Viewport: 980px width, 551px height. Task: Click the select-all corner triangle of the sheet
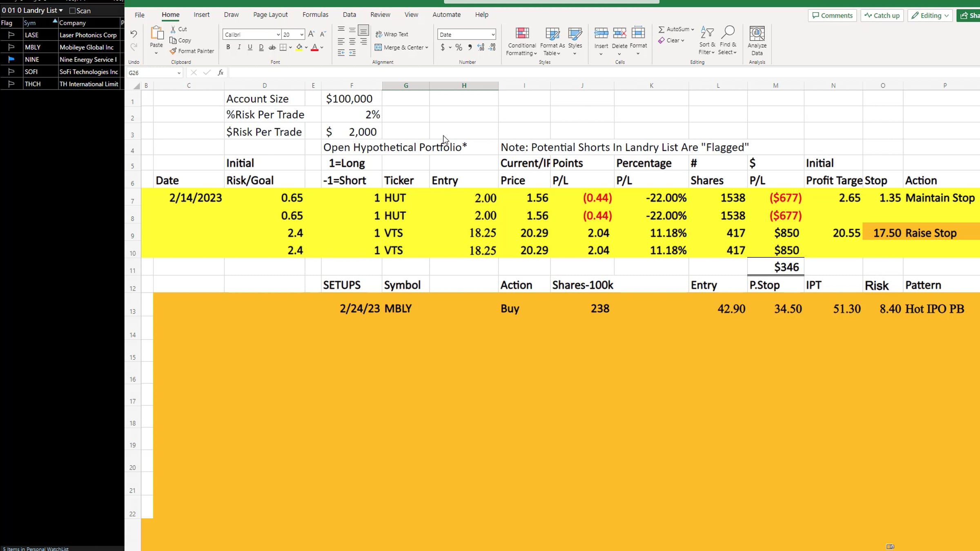click(x=137, y=86)
